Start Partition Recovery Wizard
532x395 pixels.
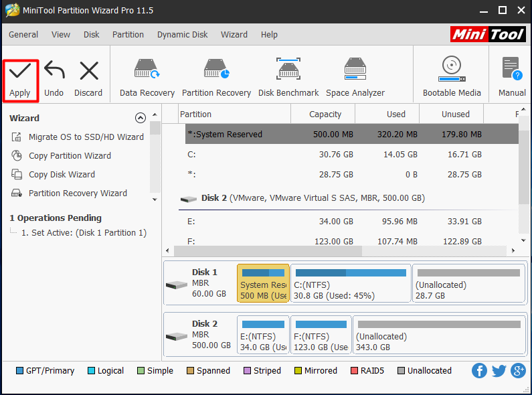point(69,193)
